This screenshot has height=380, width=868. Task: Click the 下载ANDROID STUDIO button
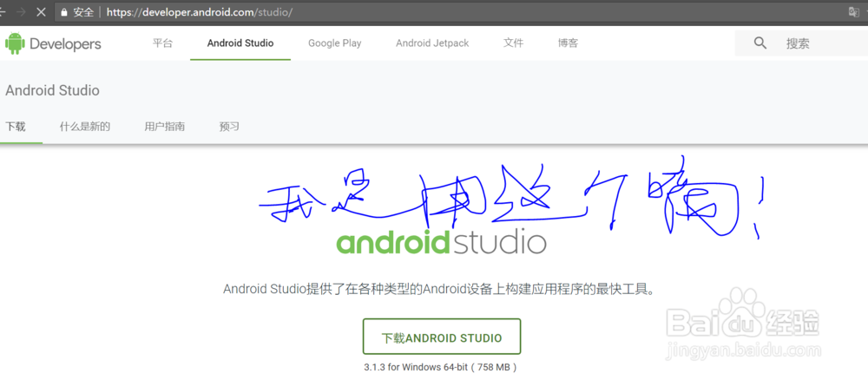(x=442, y=337)
